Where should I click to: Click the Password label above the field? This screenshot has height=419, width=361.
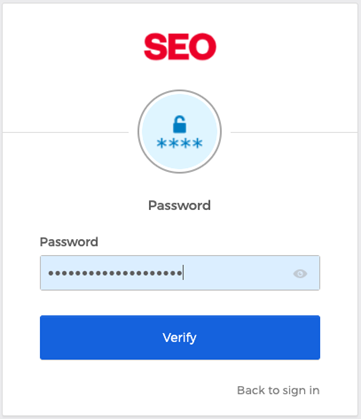click(x=69, y=242)
